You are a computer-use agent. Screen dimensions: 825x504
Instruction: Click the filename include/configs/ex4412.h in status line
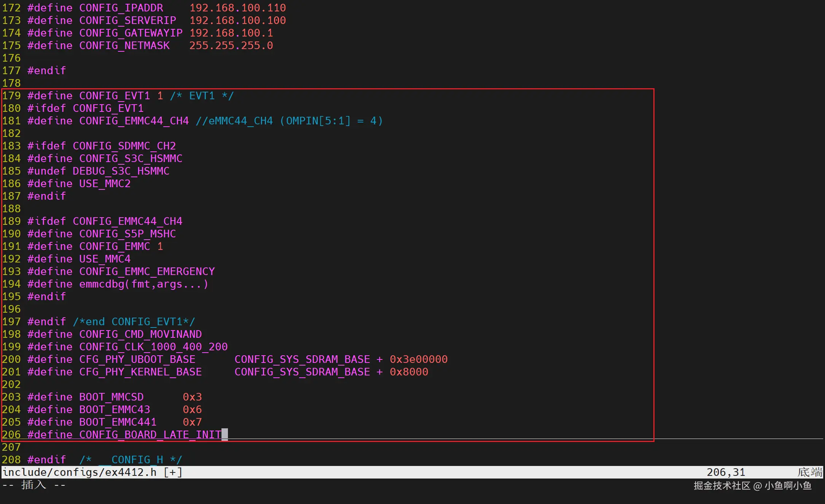(79, 472)
